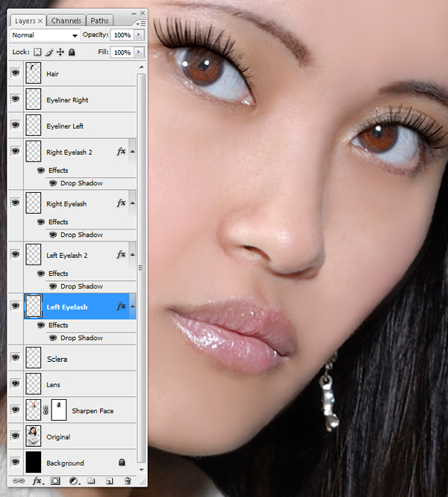Collapse effects of Right Eyelash 2 layer
Image resolution: width=448 pixels, height=497 pixels.
click(133, 152)
